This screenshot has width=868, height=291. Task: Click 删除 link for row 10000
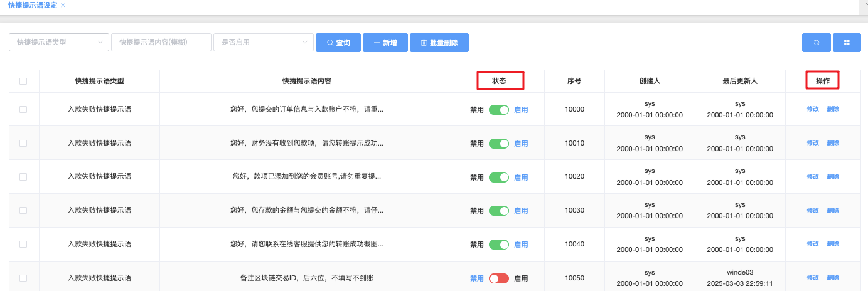(x=833, y=109)
